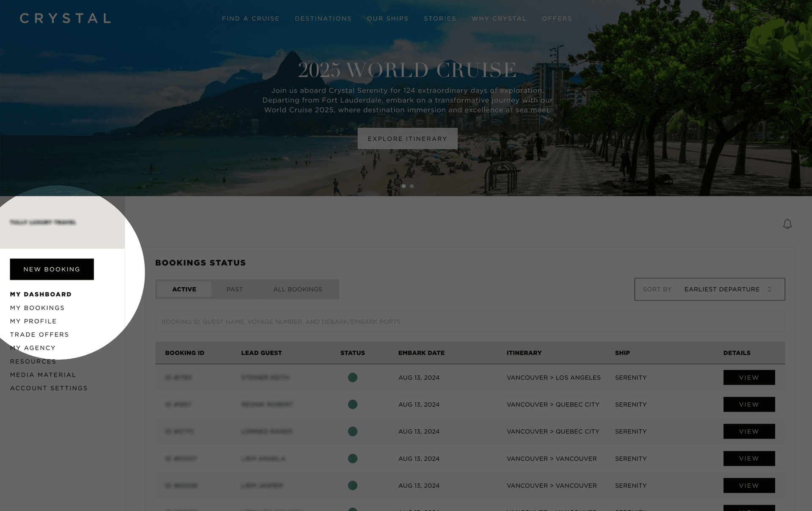Start a New Booking
The image size is (812, 511).
[x=52, y=269]
